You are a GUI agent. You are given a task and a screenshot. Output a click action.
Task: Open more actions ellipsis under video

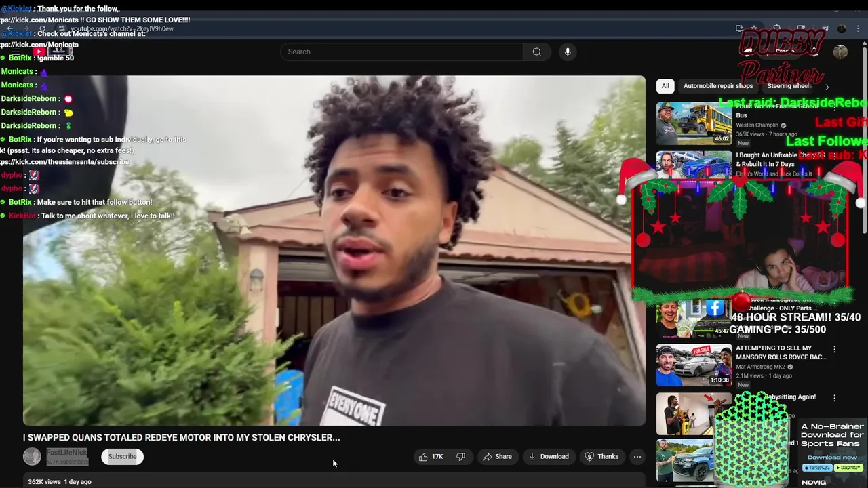pyautogui.click(x=637, y=457)
